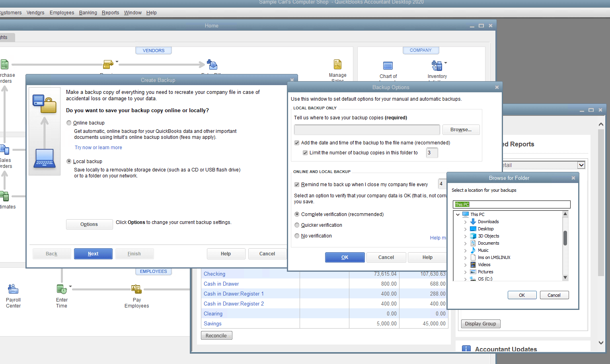The height and width of the screenshot is (364, 610).
Task: Select Quicker verification option
Action: click(297, 225)
